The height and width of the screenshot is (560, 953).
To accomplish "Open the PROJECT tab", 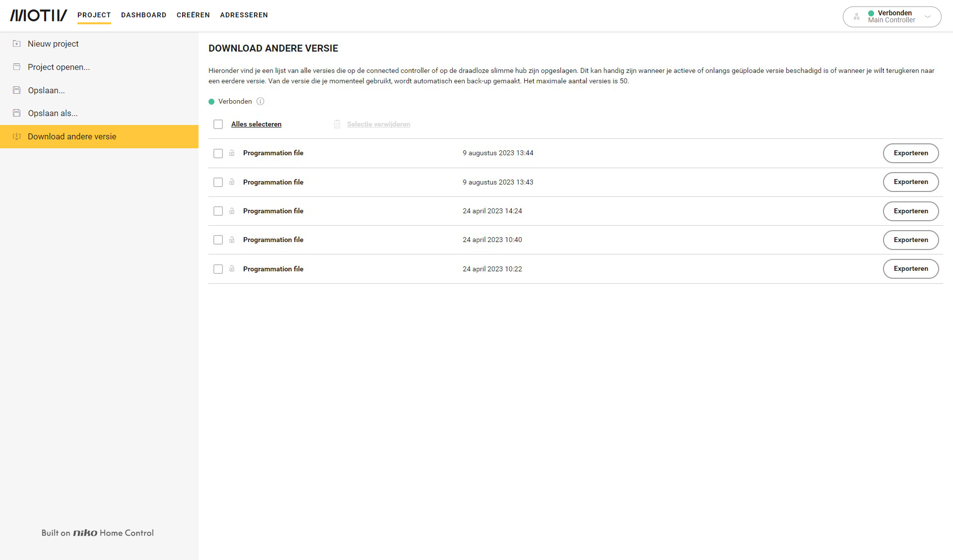I will click(94, 15).
